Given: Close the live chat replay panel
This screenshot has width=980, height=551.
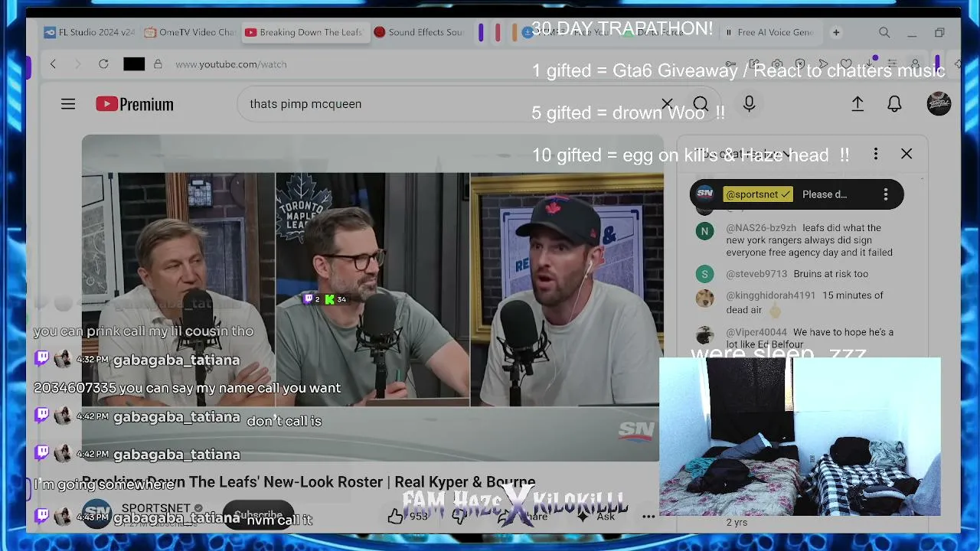Looking at the screenshot, I should [x=906, y=155].
